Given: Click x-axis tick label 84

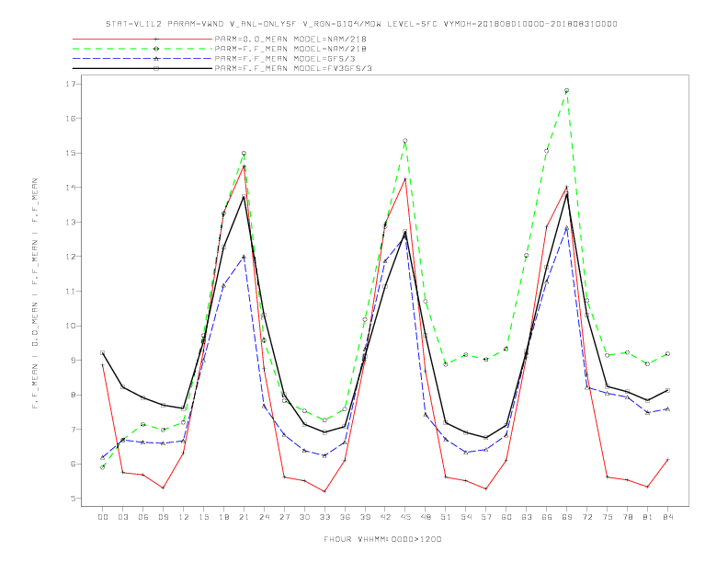Looking at the screenshot, I should (667, 517).
